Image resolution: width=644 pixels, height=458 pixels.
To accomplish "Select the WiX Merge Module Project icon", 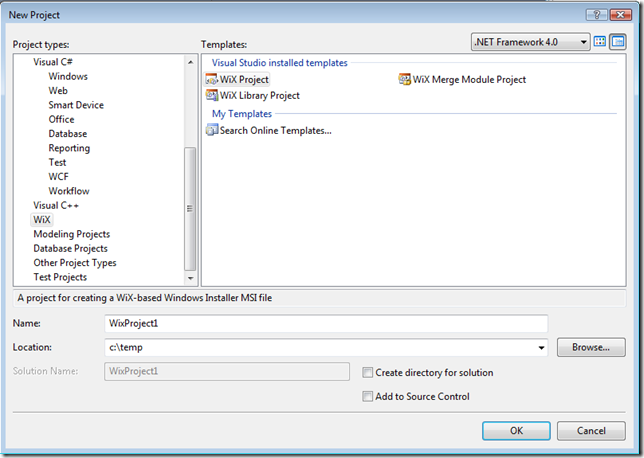I will click(405, 79).
